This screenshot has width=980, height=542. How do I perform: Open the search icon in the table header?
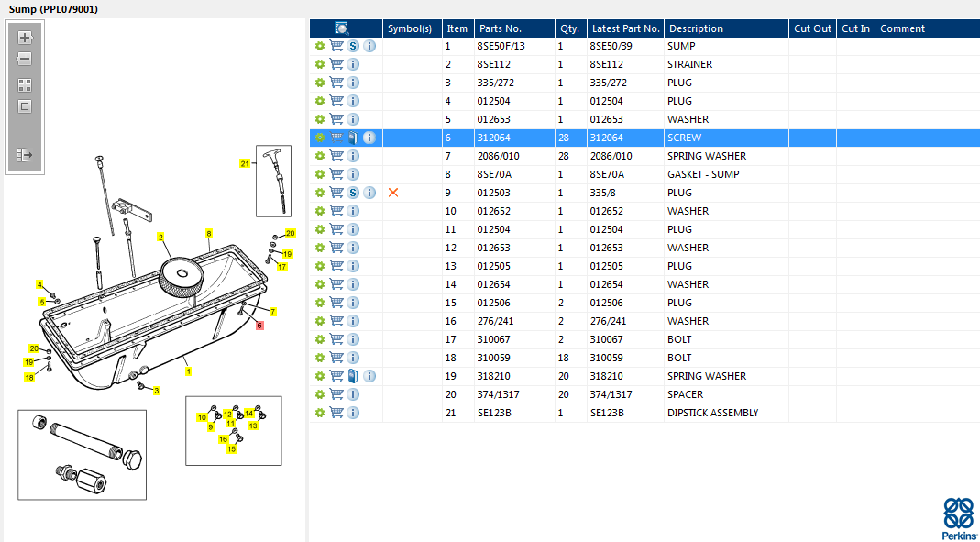(341, 28)
